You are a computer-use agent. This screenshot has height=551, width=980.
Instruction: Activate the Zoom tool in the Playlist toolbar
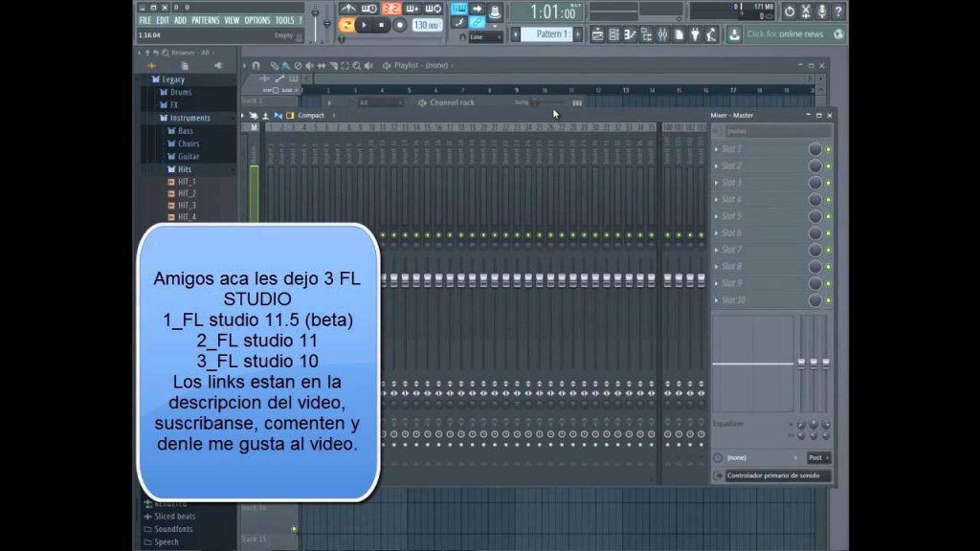point(356,65)
